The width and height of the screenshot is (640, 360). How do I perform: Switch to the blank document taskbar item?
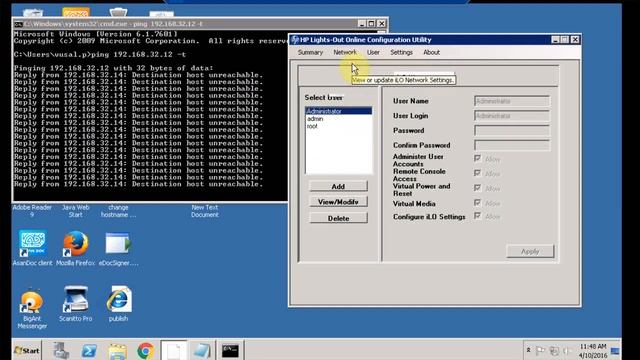click(174, 350)
